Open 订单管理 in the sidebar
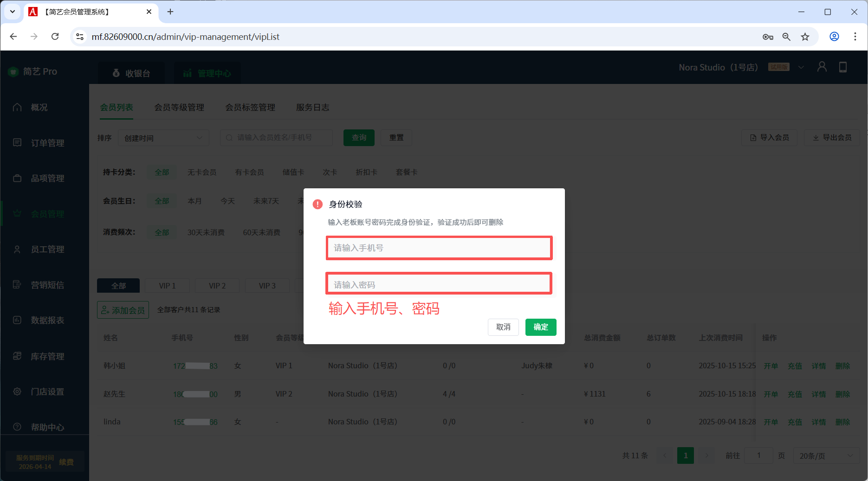868x481 pixels. click(x=47, y=143)
